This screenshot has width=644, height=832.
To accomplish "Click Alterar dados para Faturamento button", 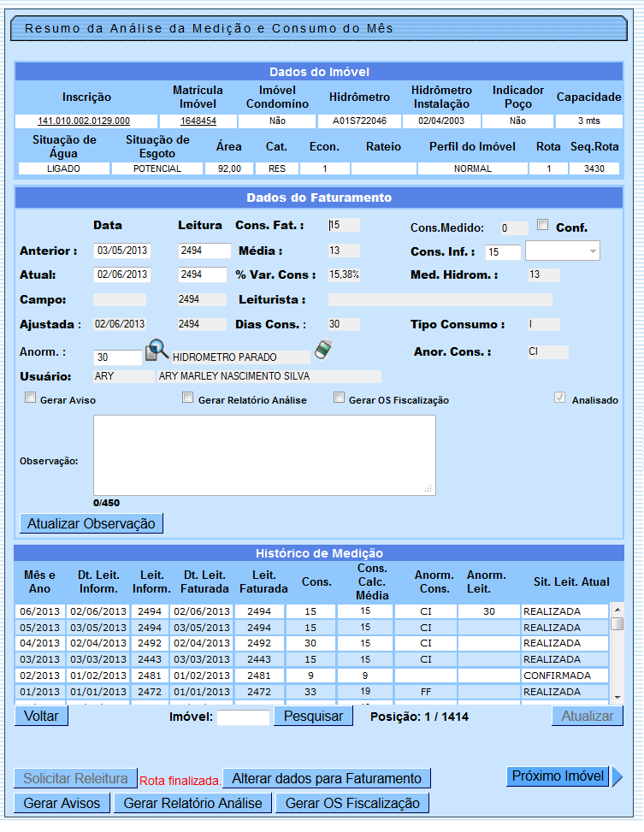I will pyautogui.click(x=327, y=778).
